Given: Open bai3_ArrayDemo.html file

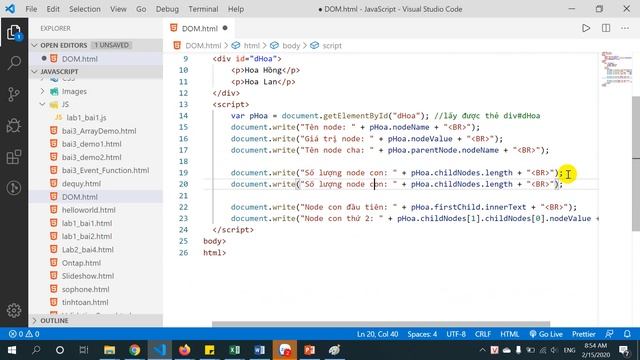Looking at the screenshot, I should tap(99, 131).
